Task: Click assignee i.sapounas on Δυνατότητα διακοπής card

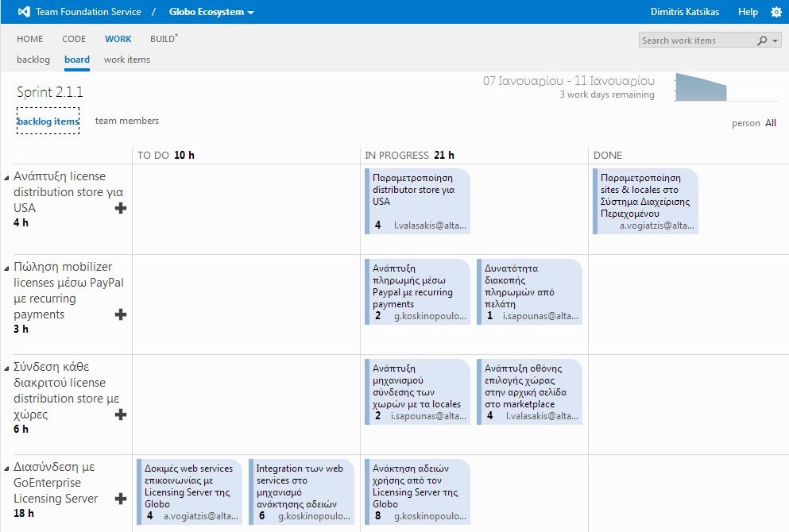Action: coord(540,316)
